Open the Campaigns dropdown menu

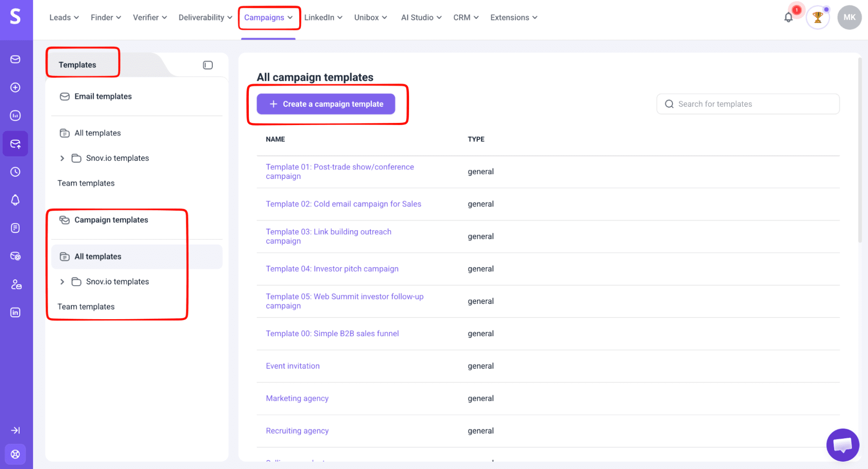point(268,17)
